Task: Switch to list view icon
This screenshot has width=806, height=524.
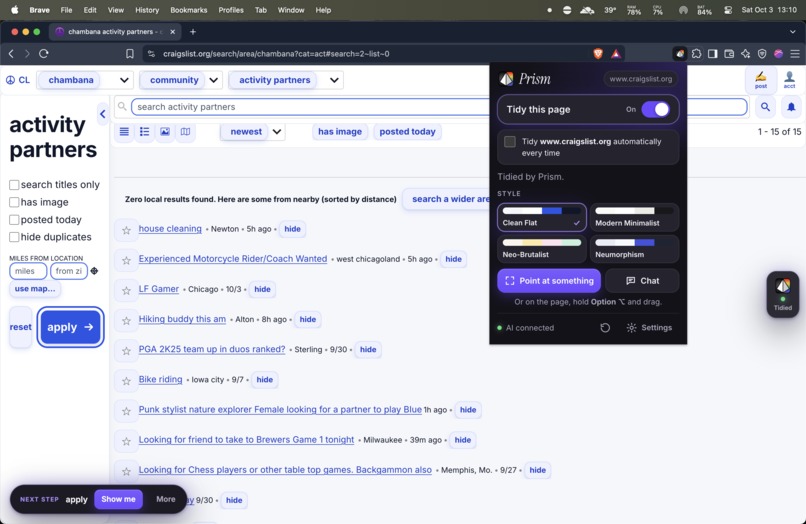Action: tap(124, 132)
